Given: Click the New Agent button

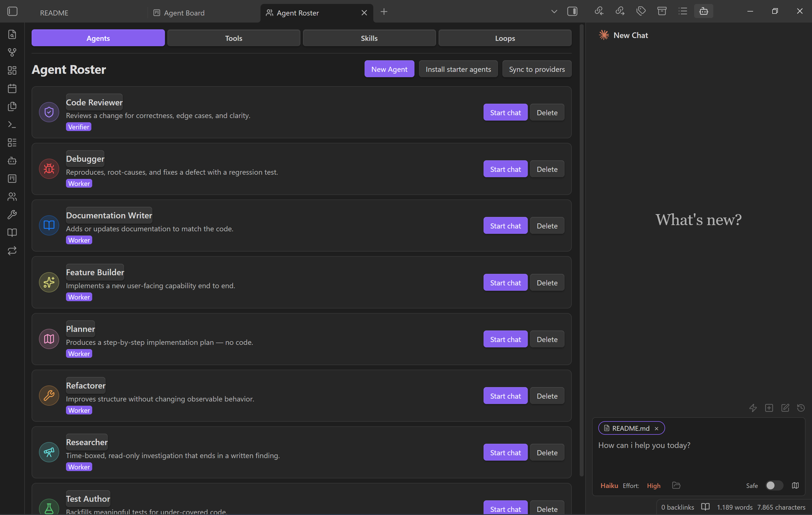Looking at the screenshot, I should pyautogui.click(x=389, y=69).
